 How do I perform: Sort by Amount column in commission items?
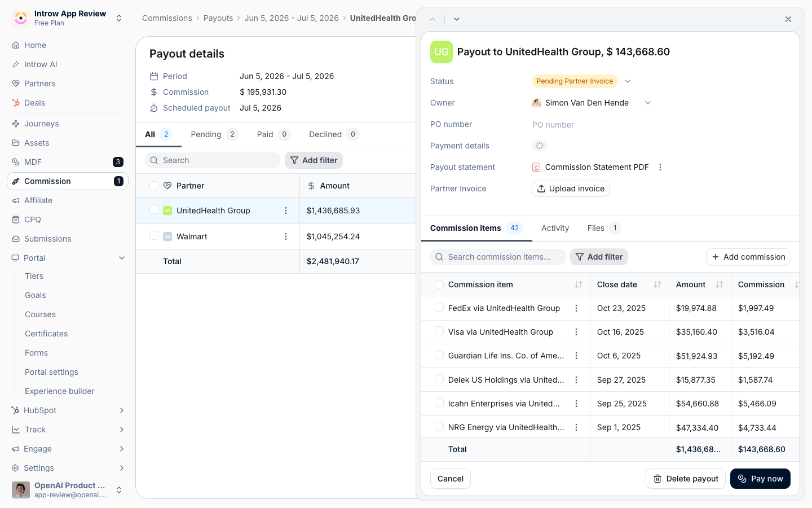coord(720,284)
